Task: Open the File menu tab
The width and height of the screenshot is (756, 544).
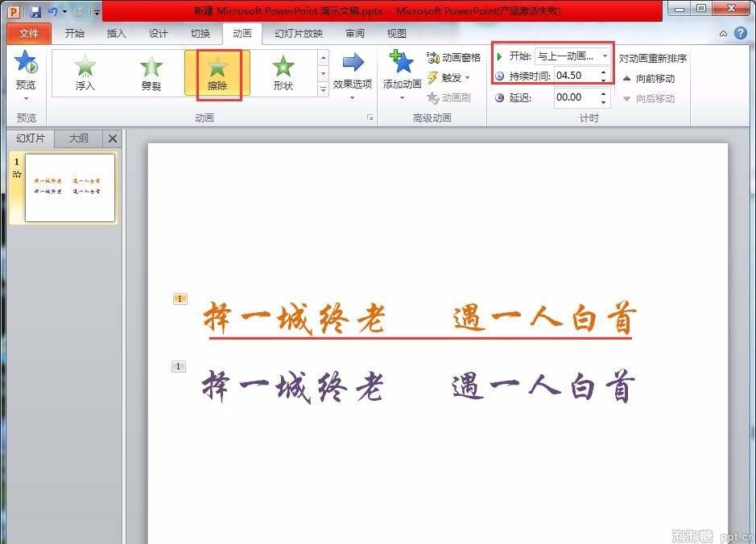Action: coord(28,34)
